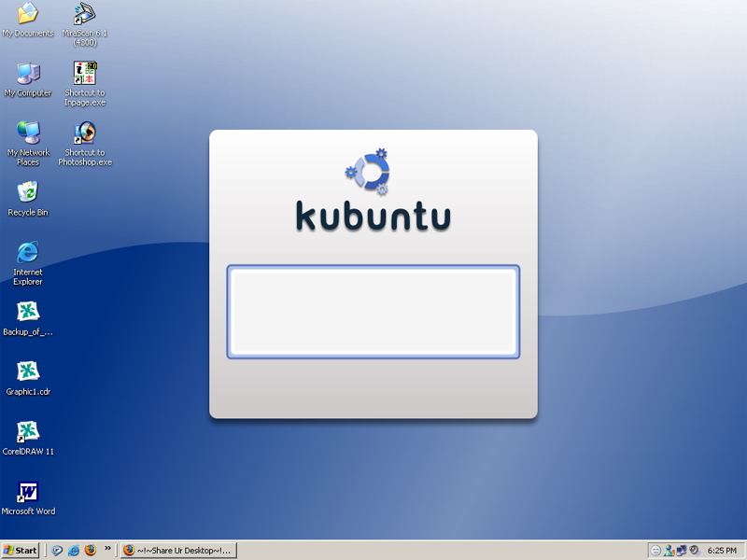
Task: Launch Internet Explorer from Quick Launch
Action: click(74, 551)
